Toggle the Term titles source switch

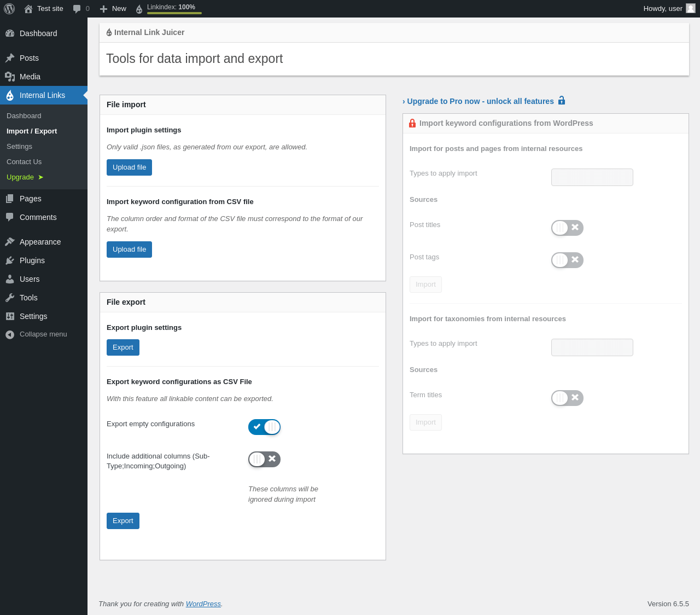point(567,398)
